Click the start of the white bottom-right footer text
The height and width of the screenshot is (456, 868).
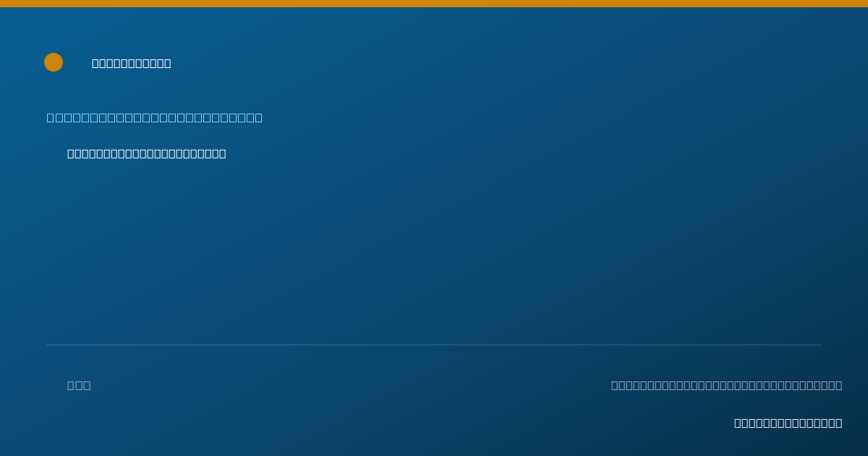click(738, 423)
